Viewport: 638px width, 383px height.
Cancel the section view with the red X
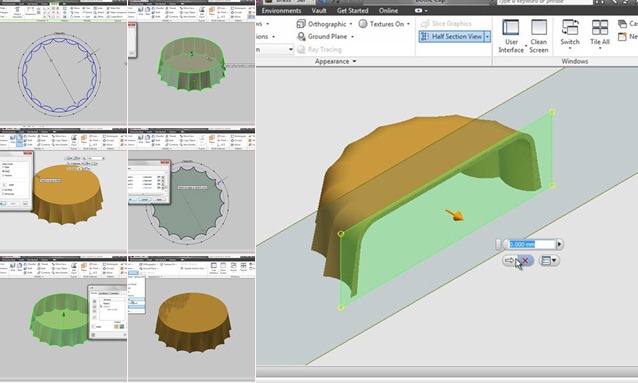(525, 260)
